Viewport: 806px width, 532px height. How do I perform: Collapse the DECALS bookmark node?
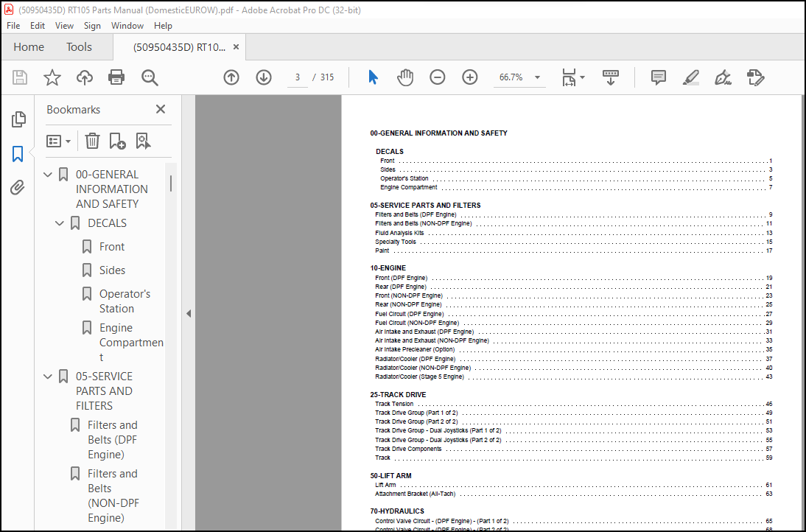click(x=60, y=223)
